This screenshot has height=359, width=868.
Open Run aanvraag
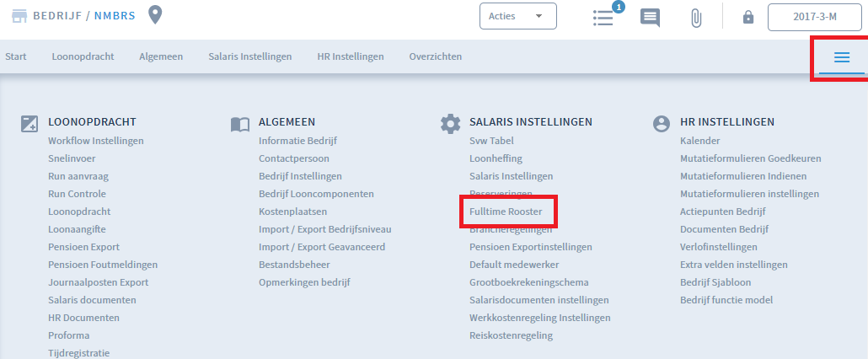78,176
